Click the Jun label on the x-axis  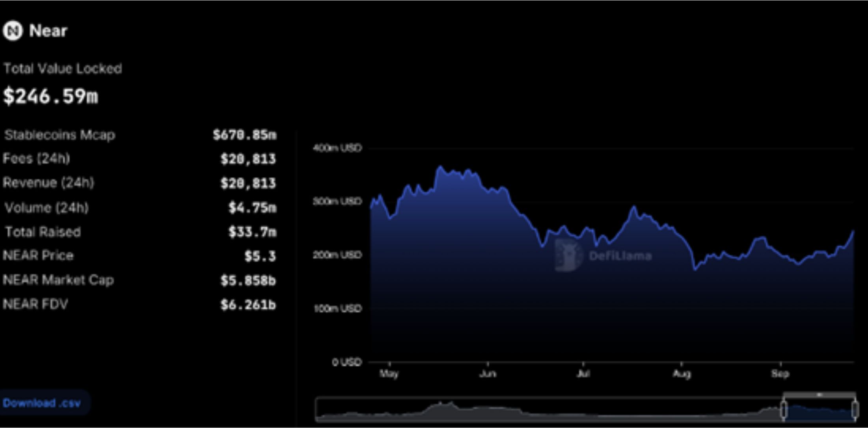pyautogui.click(x=488, y=373)
